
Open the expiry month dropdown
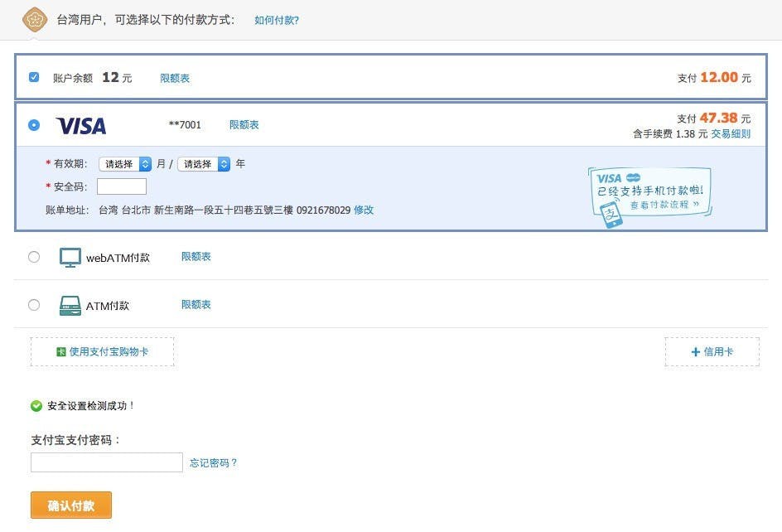(x=125, y=164)
